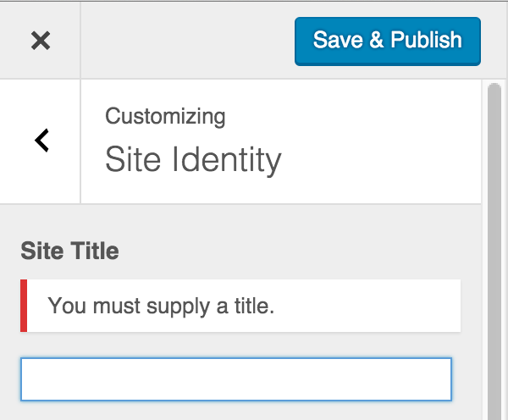Click the empty header area beside Save & Publish
Viewport: 508px width, 420px height.
coord(188,41)
